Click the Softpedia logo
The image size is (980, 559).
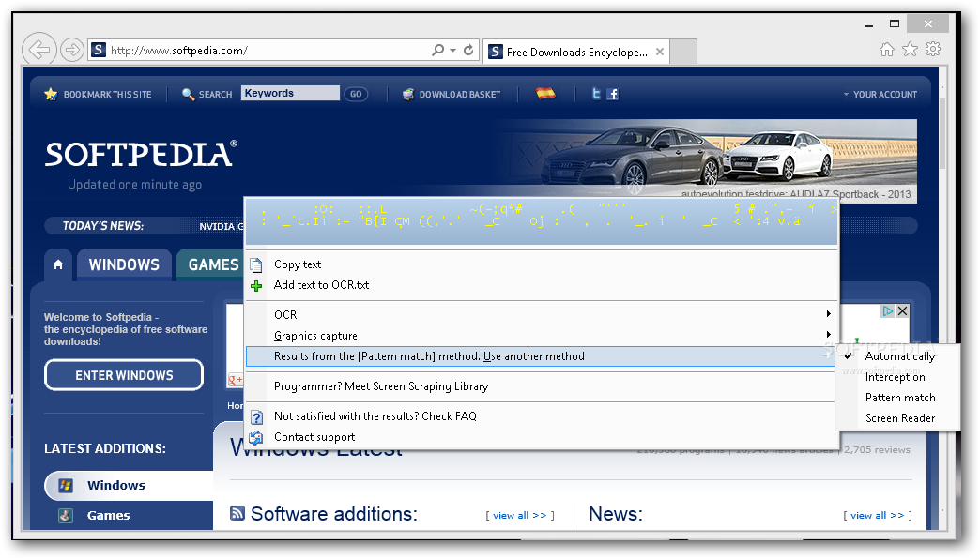tap(141, 154)
